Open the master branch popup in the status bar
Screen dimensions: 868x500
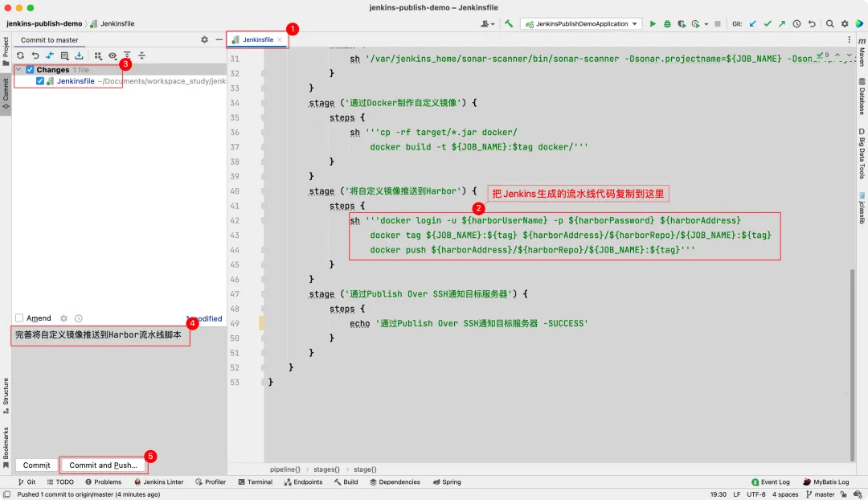820,494
